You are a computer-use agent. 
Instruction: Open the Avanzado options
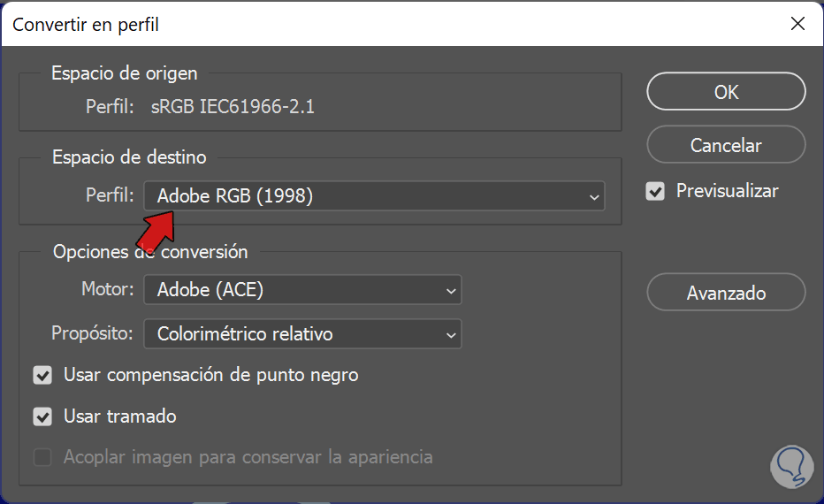[726, 293]
